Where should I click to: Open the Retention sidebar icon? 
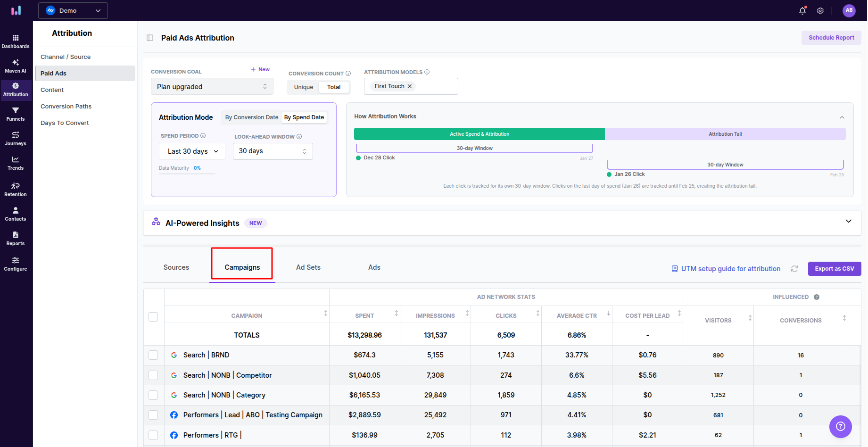16,189
